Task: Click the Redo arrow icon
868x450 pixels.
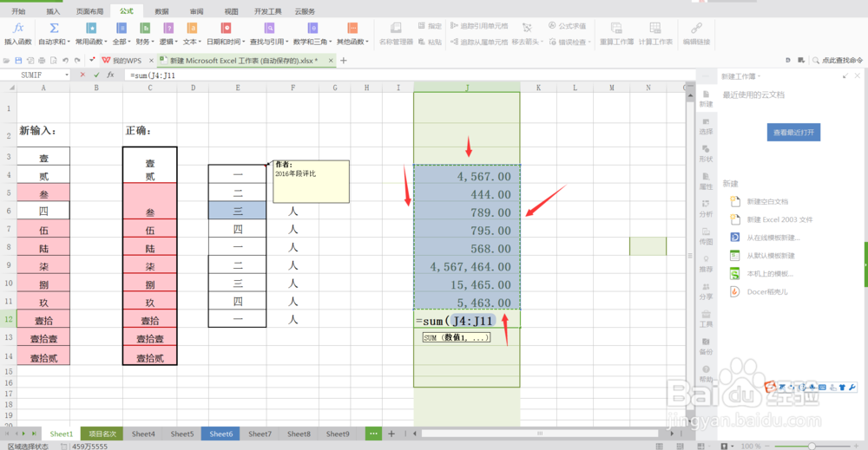Action: coord(77,60)
